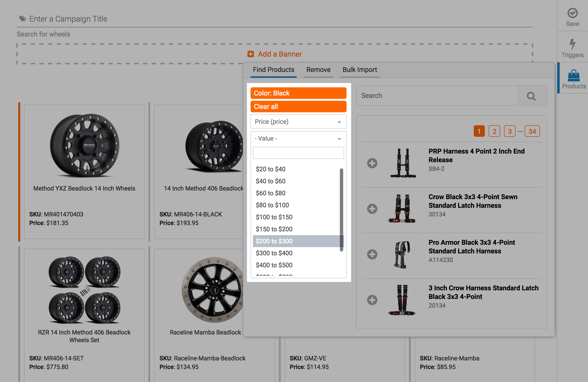
Task: Select PRP Harness 4 Point thumbnail
Action: pos(403,163)
